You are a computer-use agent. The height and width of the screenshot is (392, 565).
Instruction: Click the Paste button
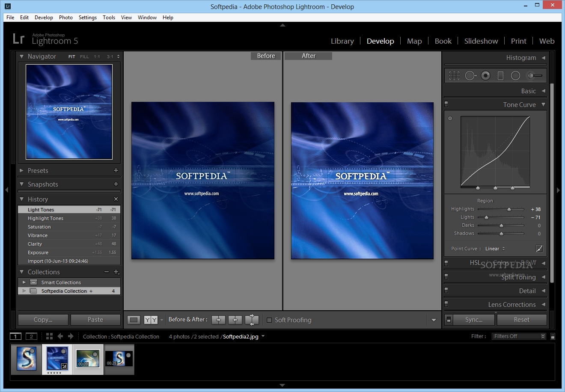pyautogui.click(x=95, y=320)
